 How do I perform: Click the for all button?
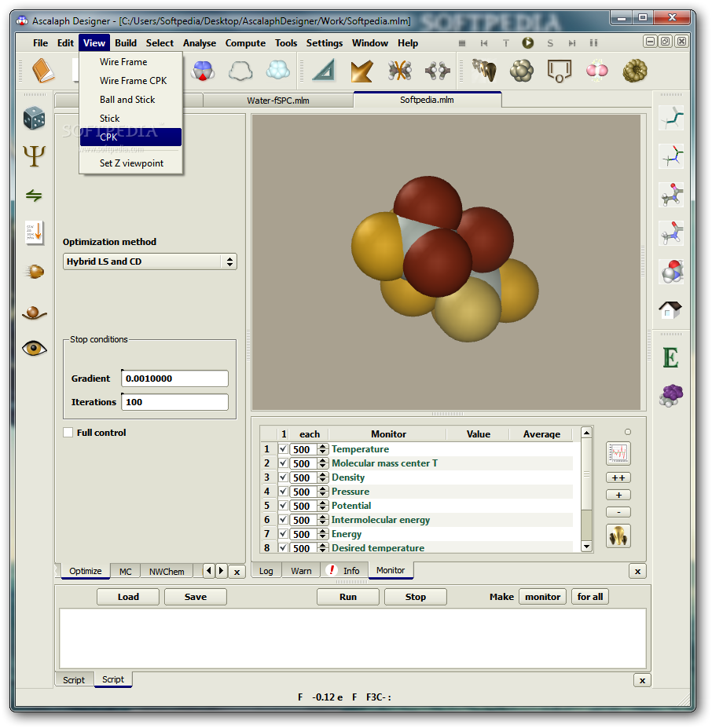(590, 597)
